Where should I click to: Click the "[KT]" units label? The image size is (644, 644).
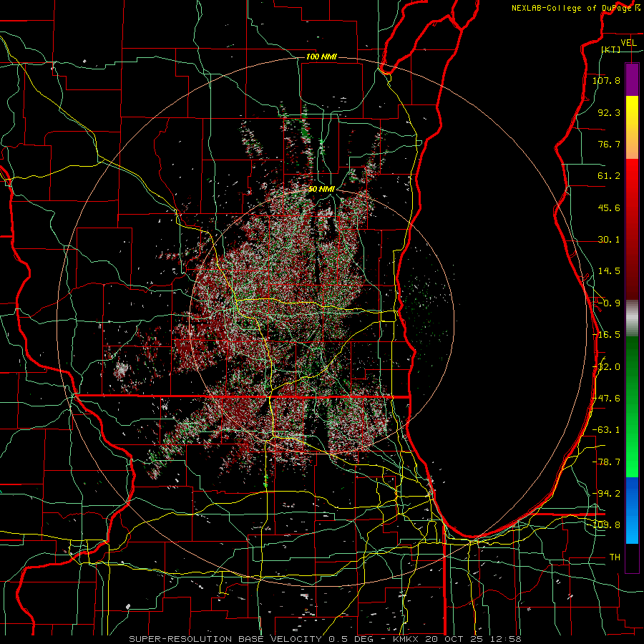pos(611,50)
